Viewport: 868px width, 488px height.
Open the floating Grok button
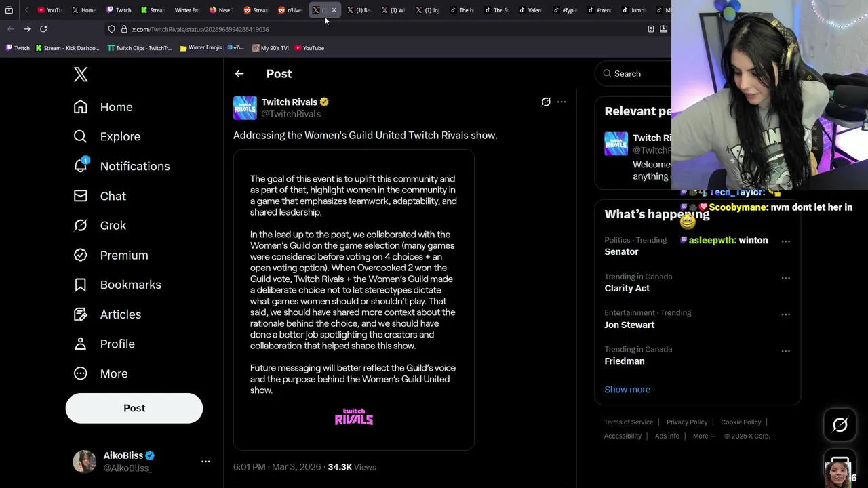point(840,425)
